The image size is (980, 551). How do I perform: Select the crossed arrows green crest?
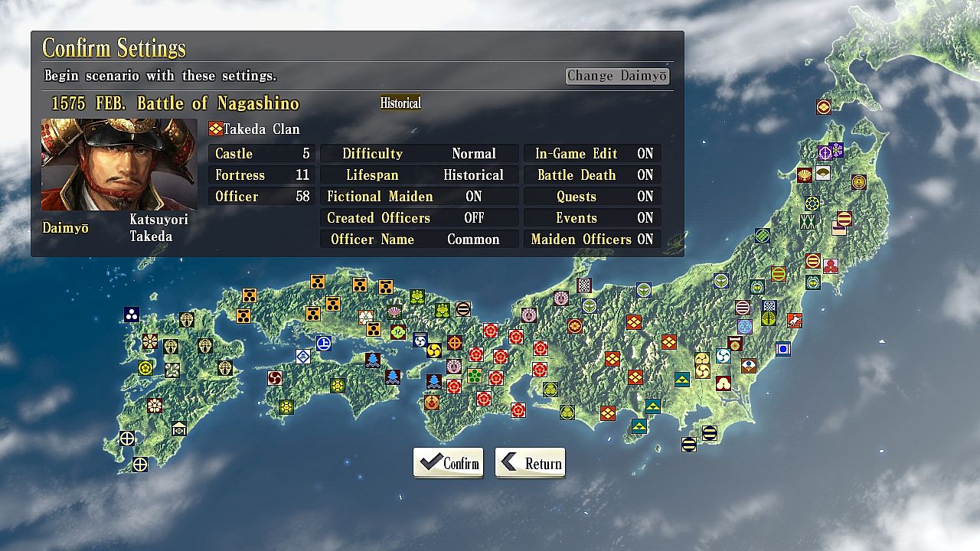coord(808,222)
